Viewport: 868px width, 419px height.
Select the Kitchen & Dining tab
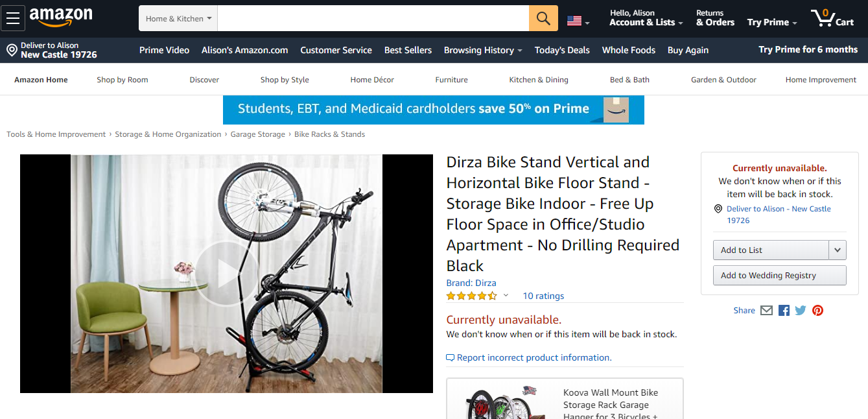(539, 80)
